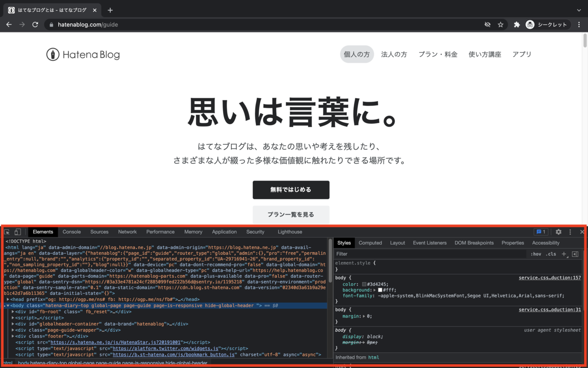
Task: Open the Application tab
Action: click(224, 232)
